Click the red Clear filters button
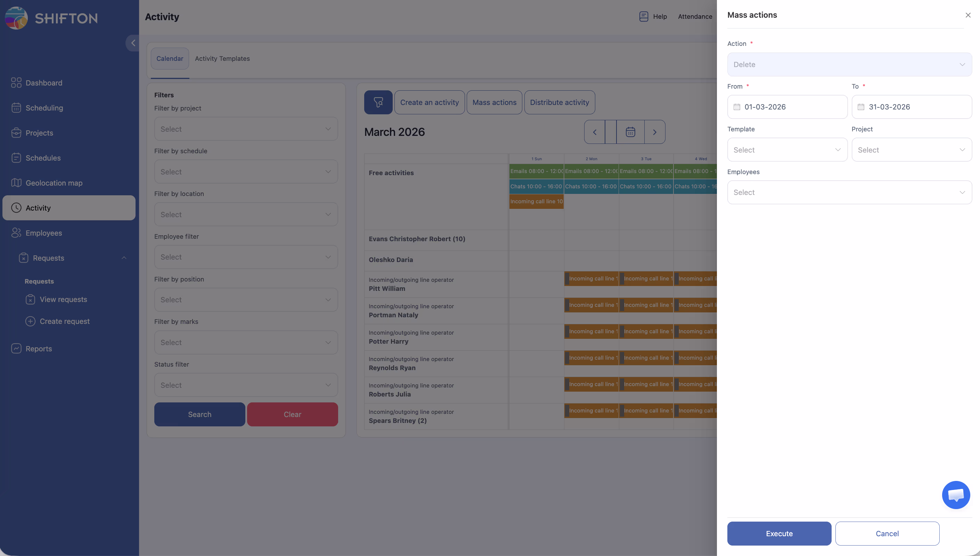The image size is (980, 556). coord(292,414)
